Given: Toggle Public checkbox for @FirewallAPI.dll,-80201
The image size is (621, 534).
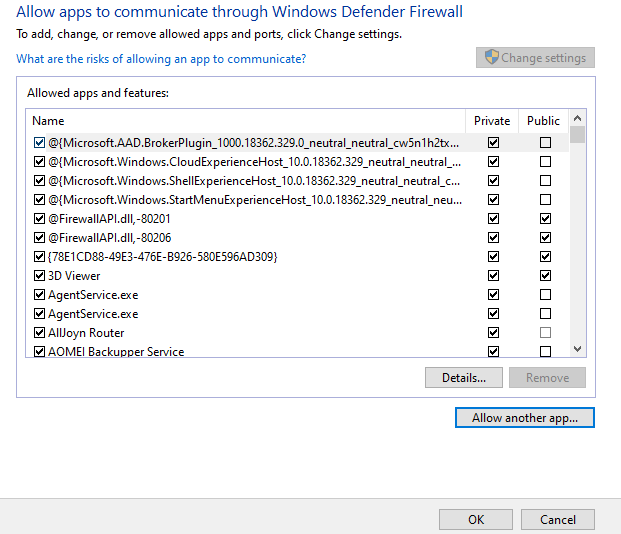Looking at the screenshot, I should tap(545, 219).
